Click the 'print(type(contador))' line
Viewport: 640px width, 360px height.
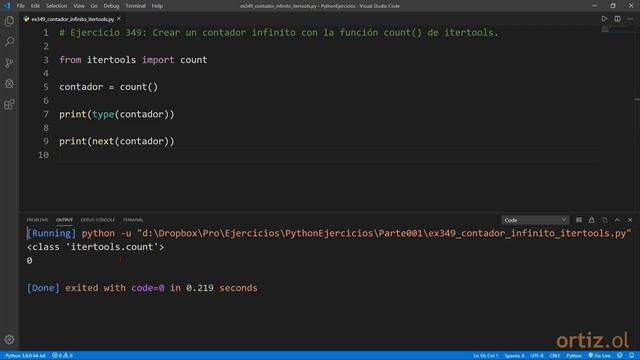coord(117,114)
